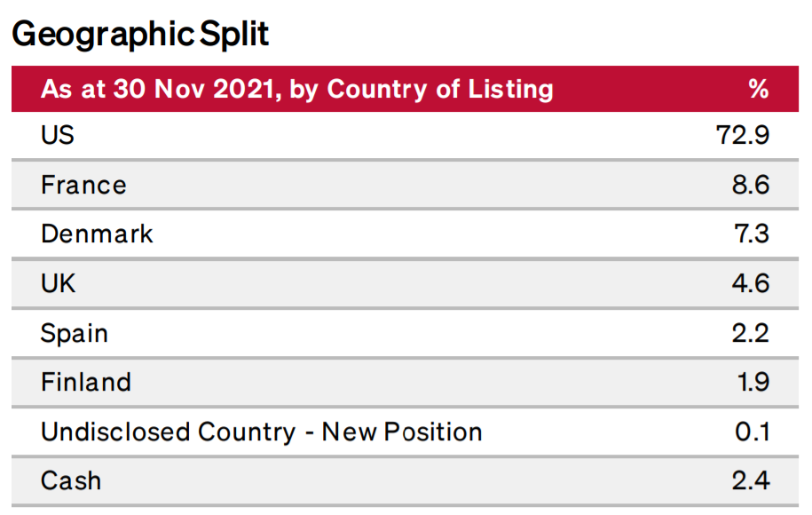Click Spain's 2.2 percentage value
The width and height of the screenshot is (812, 515).
click(x=751, y=334)
